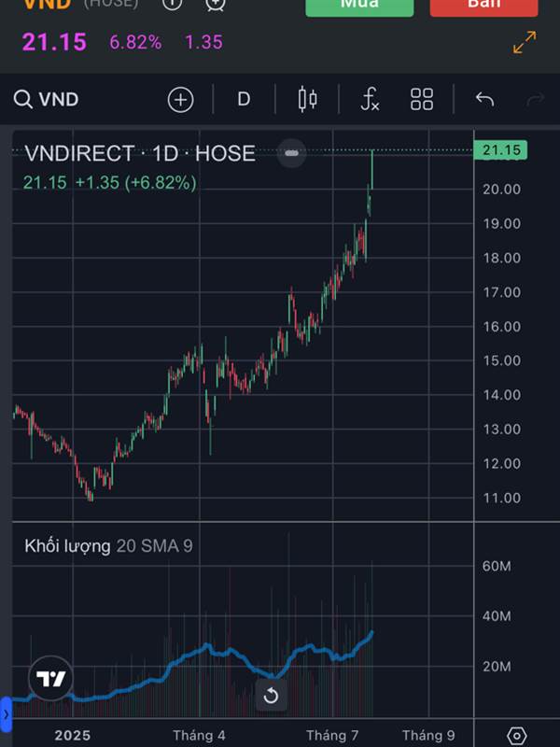Open chart settings hexagon gear icon

tap(517, 736)
